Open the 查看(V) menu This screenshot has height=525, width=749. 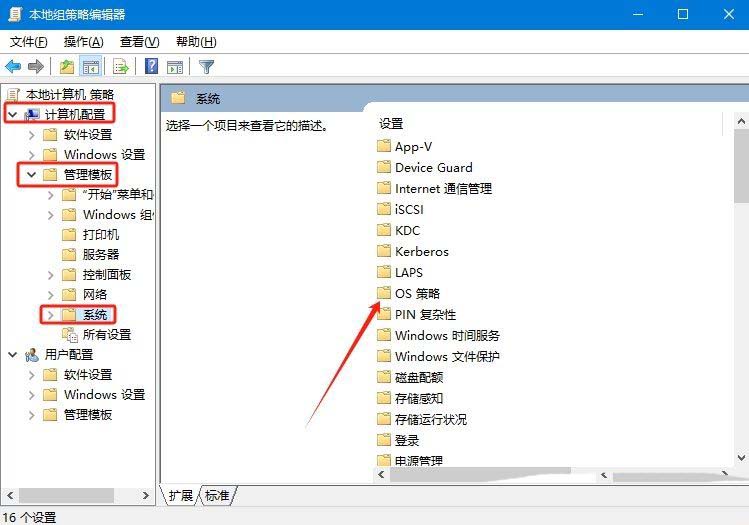pos(139,42)
